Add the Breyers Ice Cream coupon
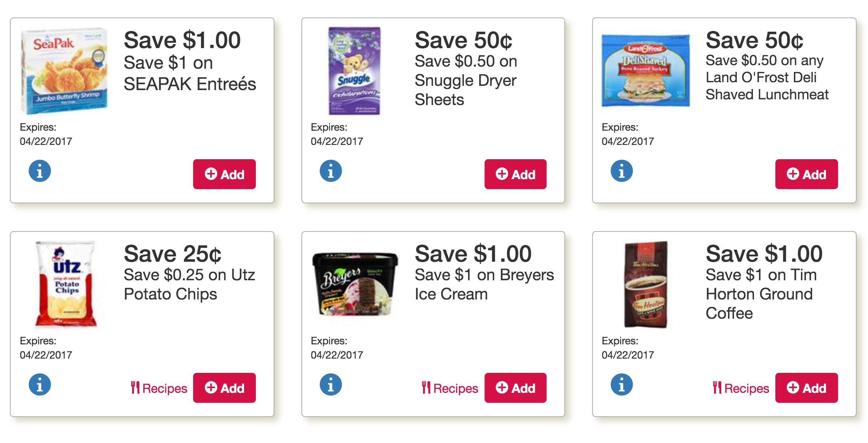This screenshot has height=443, width=868. [516, 388]
